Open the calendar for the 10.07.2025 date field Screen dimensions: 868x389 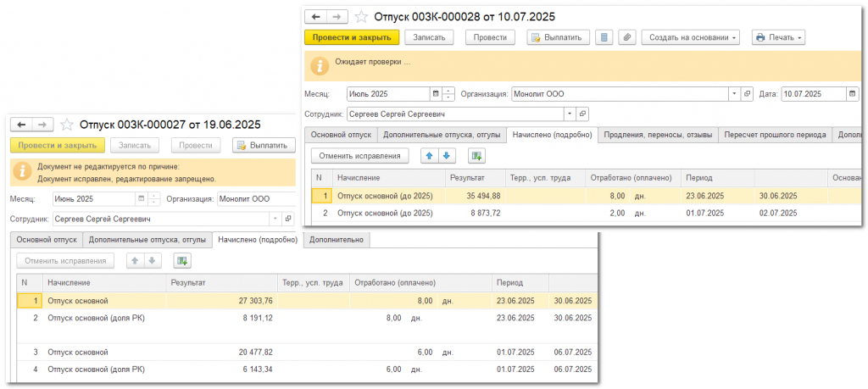(853, 94)
